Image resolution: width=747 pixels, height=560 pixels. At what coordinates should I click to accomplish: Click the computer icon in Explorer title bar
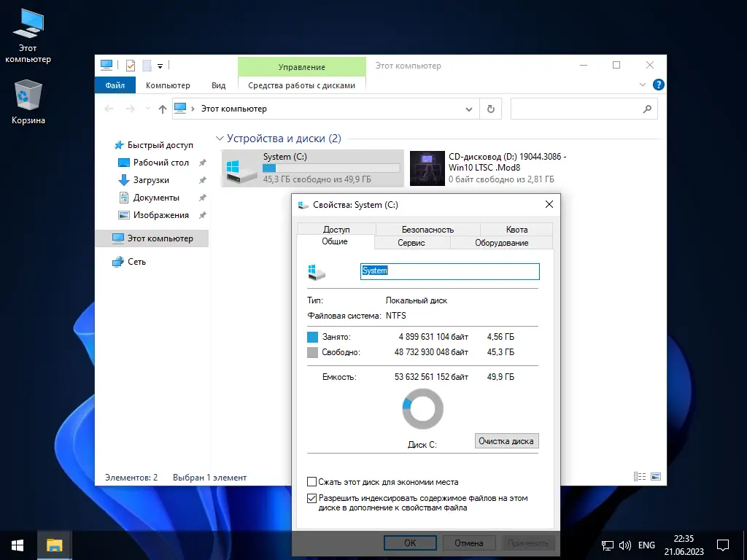click(x=107, y=65)
